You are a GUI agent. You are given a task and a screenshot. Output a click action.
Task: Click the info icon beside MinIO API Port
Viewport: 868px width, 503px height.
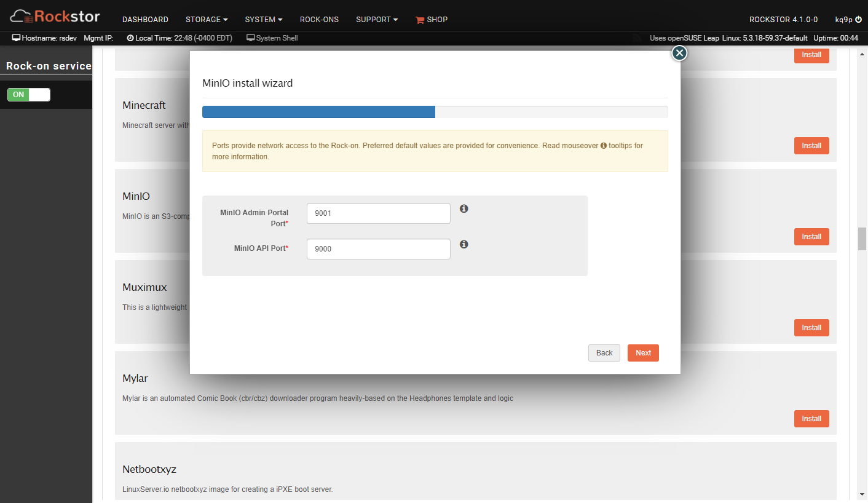click(x=464, y=244)
